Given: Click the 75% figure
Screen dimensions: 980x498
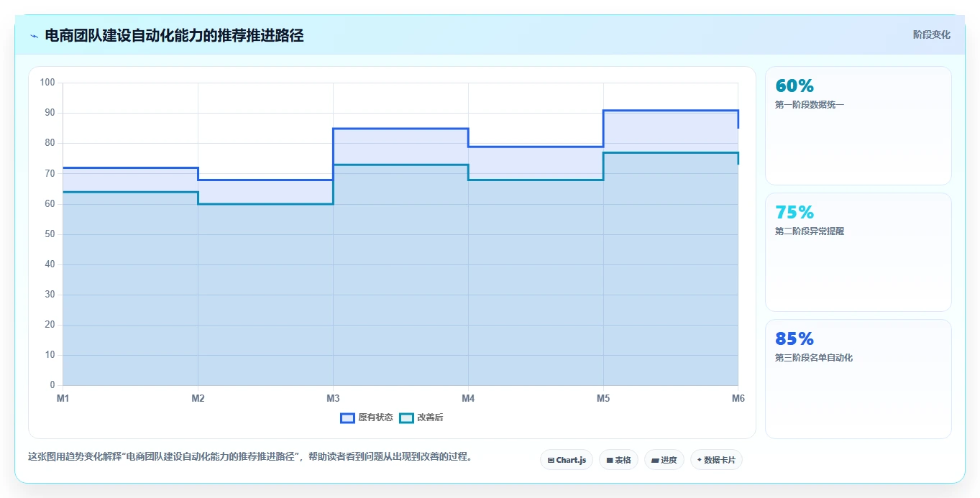Looking at the screenshot, I should (794, 212).
